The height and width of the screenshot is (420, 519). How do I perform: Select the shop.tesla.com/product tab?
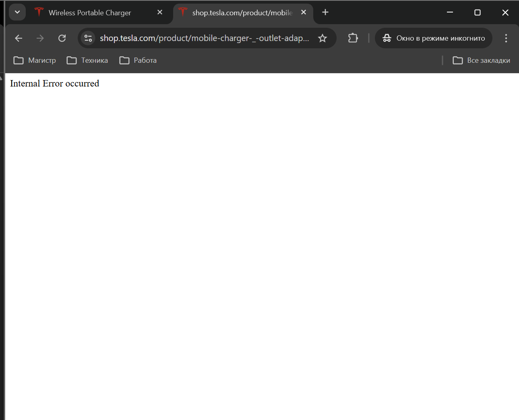[x=242, y=13]
